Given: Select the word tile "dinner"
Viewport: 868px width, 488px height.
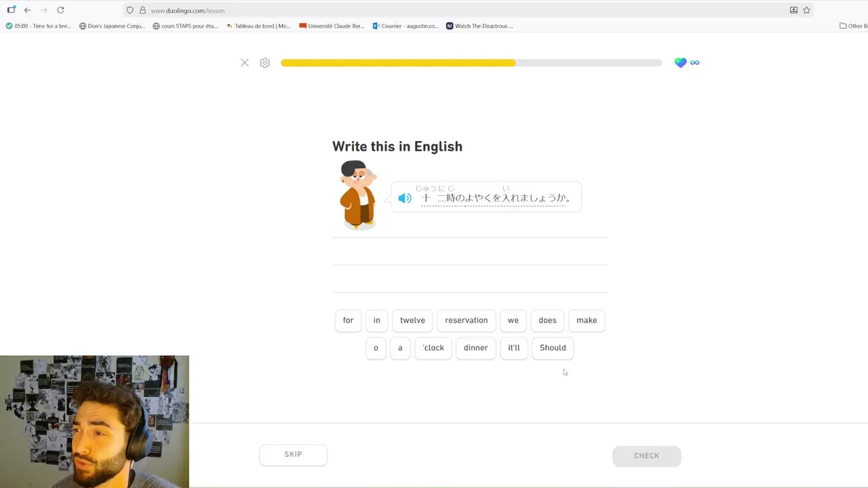Looking at the screenshot, I should [x=475, y=348].
